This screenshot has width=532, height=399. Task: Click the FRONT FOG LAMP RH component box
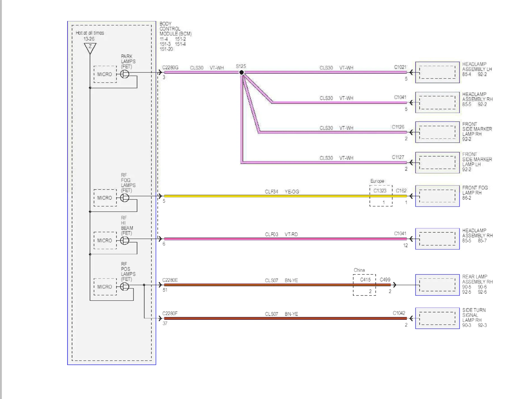click(x=437, y=196)
